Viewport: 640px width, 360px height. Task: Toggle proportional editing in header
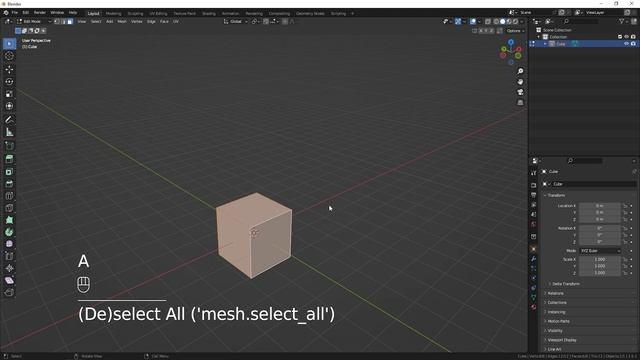[x=285, y=21]
